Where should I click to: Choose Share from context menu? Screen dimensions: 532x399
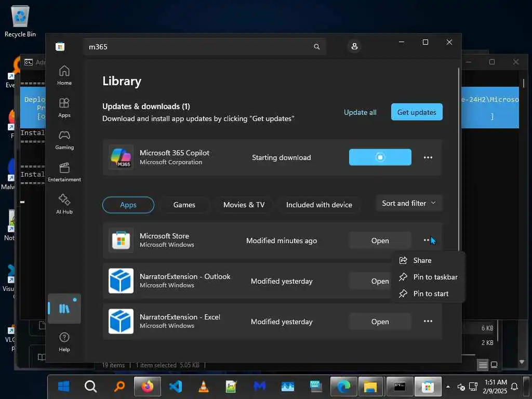pos(428,261)
